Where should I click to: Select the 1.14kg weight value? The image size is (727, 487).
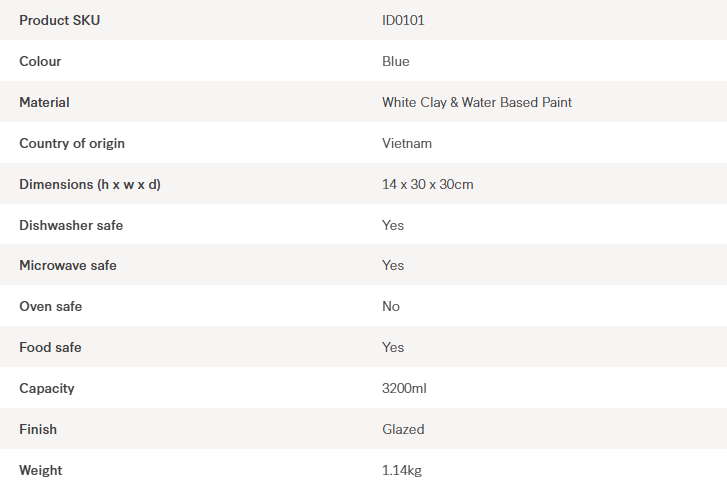[402, 470]
